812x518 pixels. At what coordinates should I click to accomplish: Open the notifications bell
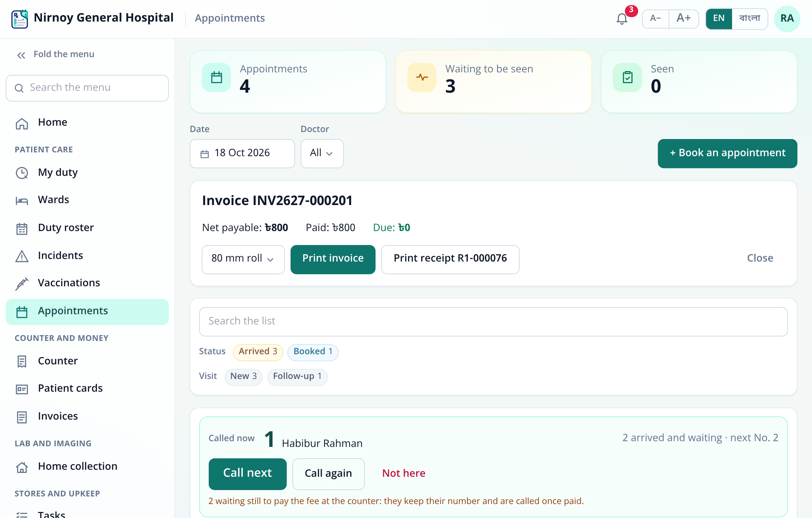(x=622, y=18)
